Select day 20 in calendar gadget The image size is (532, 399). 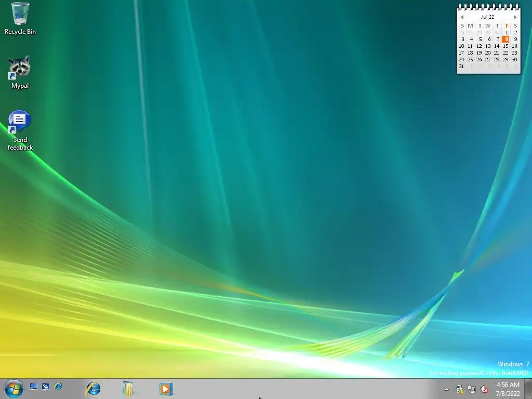click(488, 53)
